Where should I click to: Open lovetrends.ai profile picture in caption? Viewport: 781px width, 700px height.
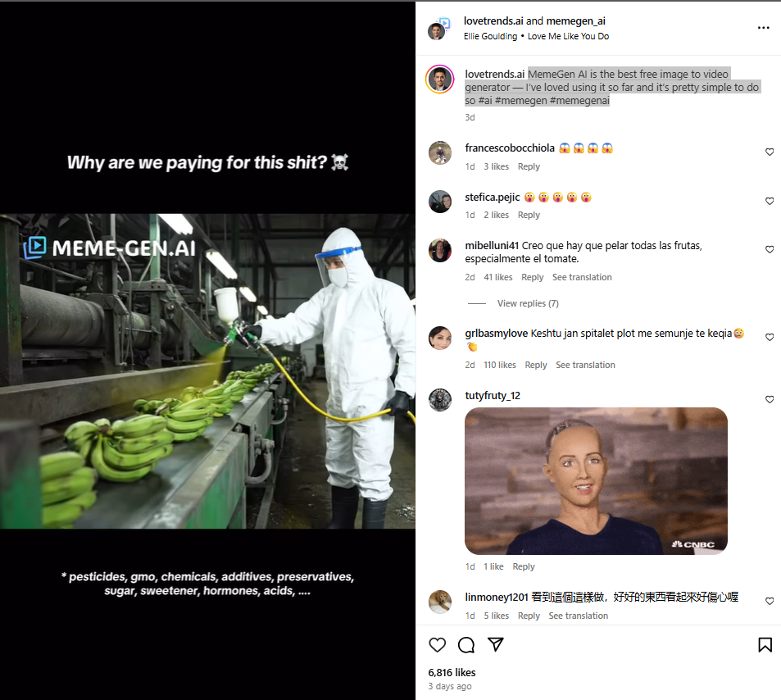[x=440, y=80]
